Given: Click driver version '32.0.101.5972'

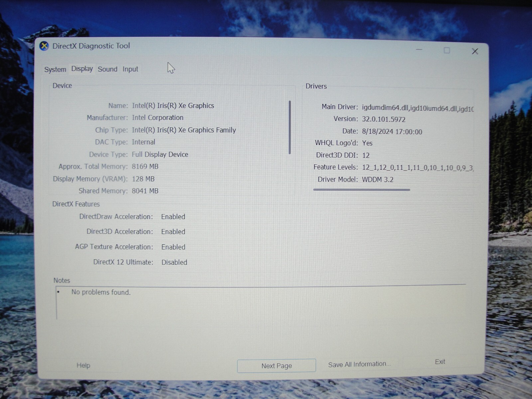Looking at the screenshot, I should [x=384, y=119].
